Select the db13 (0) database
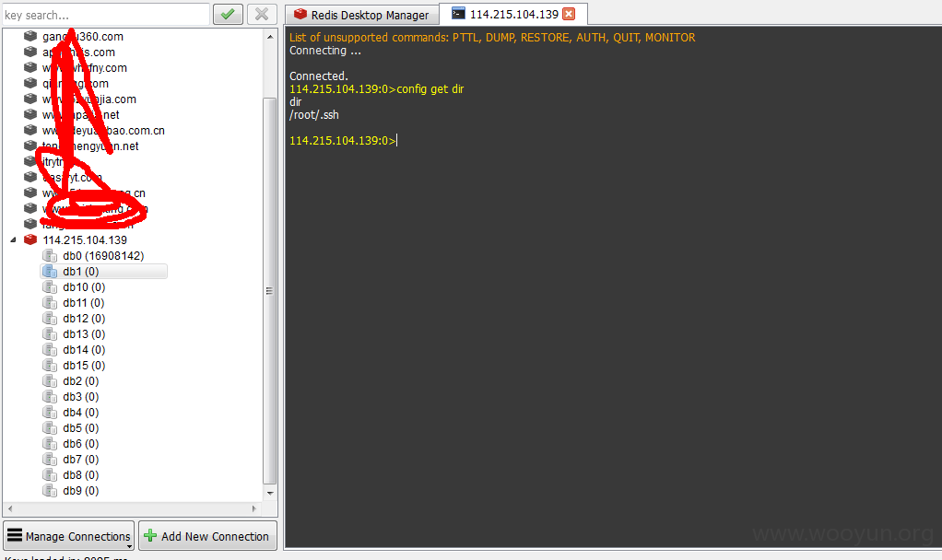Image resolution: width=942 pixels, height=560 pixels. [x=84, y=333]
